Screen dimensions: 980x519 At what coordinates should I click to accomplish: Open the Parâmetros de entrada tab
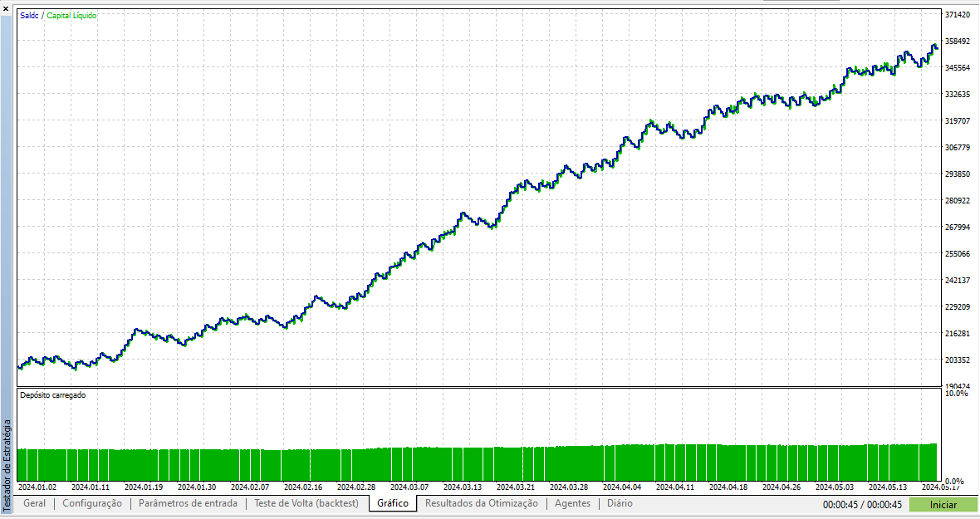click(188, 503)
